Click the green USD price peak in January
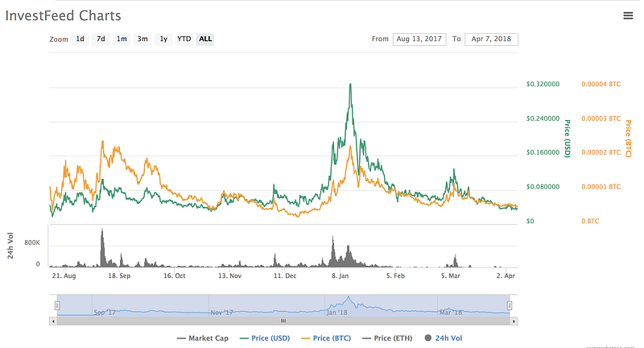This screenshot has height=348, width=644. tap(350, 85)
